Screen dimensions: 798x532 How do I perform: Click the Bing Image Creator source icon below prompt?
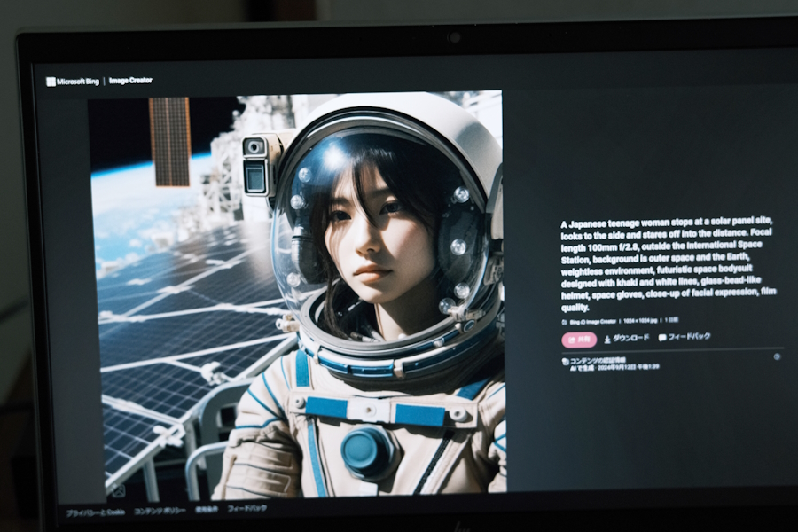564,322
